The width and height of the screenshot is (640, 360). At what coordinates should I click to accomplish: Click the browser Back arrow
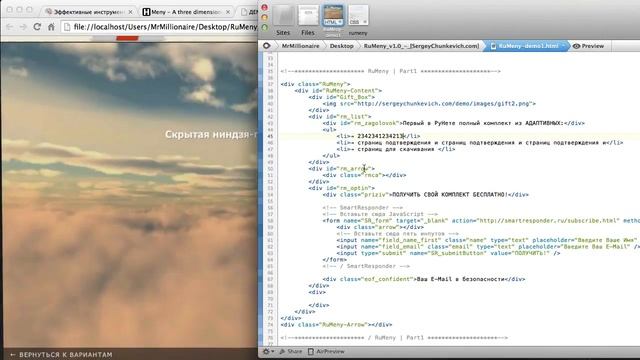point(10,27)
